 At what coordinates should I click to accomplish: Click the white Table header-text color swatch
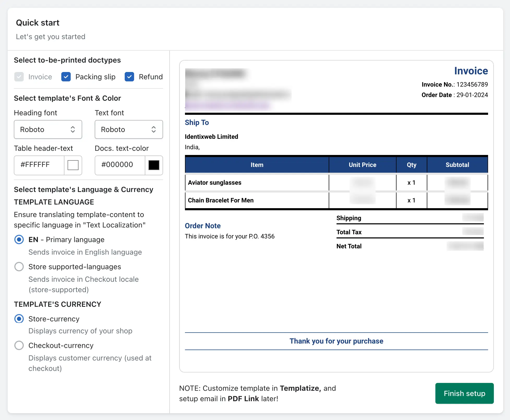coord(73,165)
